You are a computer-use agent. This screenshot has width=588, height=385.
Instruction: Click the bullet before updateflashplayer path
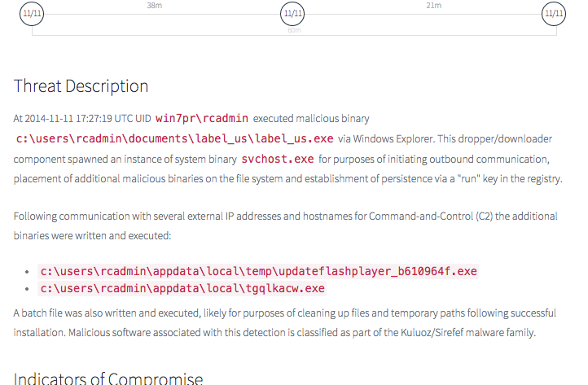click(x=29, y=270)
